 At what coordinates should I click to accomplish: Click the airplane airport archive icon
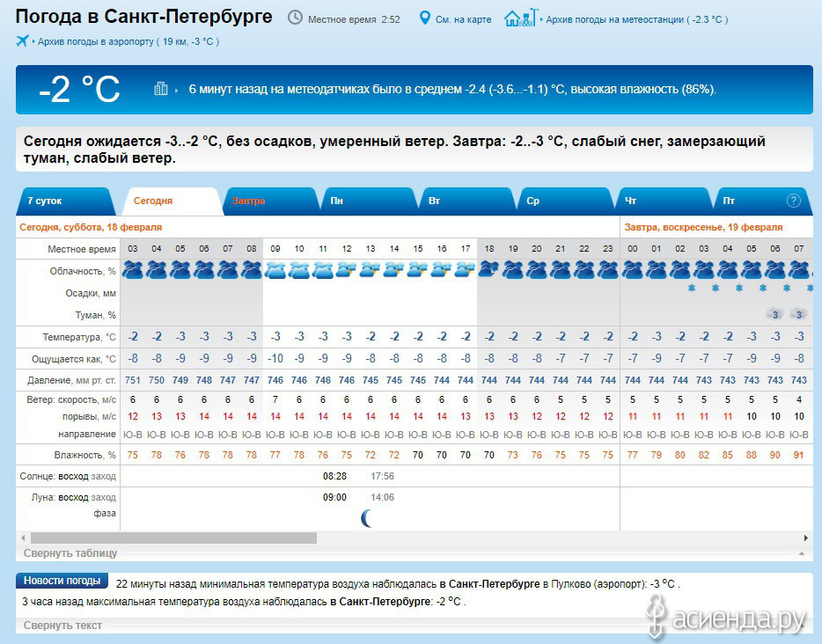tap(23, 40)
